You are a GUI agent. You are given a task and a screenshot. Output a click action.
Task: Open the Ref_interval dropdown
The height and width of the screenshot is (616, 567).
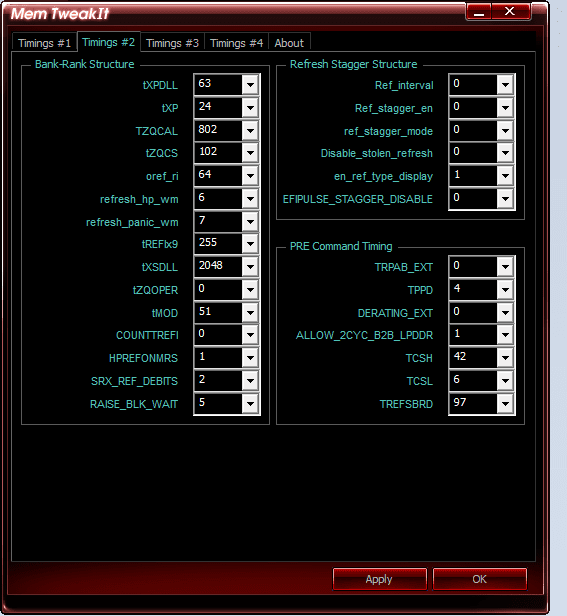tap(505, 84)
